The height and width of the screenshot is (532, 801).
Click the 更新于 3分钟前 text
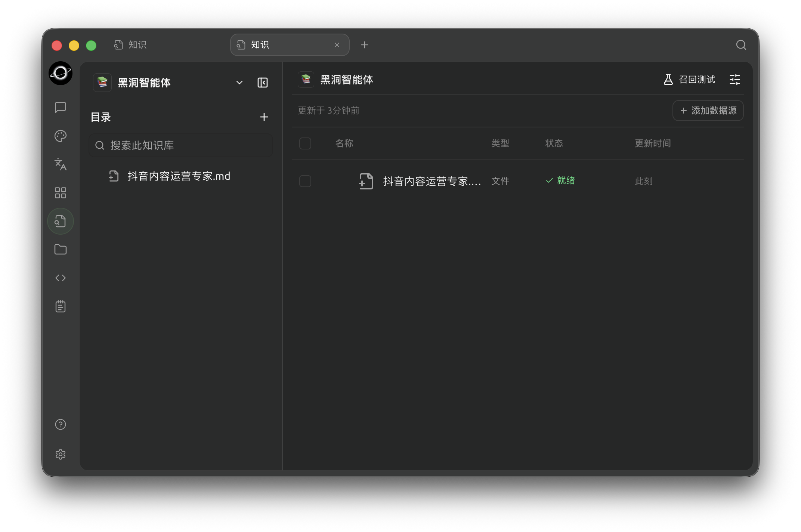(x=328, y=111)
